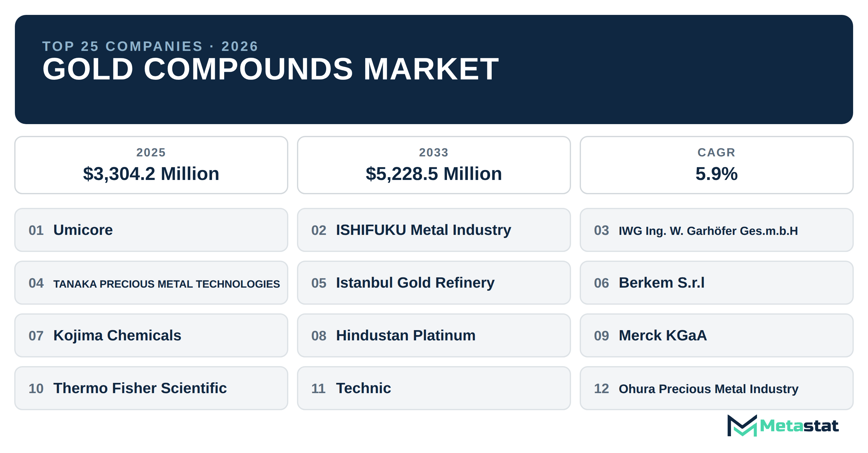
Task: Click the TOP 25 COMPANIES · 2026 subtitle
Action: (x=150, y=46)
